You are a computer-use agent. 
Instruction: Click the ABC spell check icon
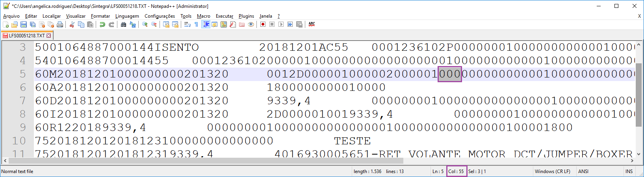pos(312,24)
